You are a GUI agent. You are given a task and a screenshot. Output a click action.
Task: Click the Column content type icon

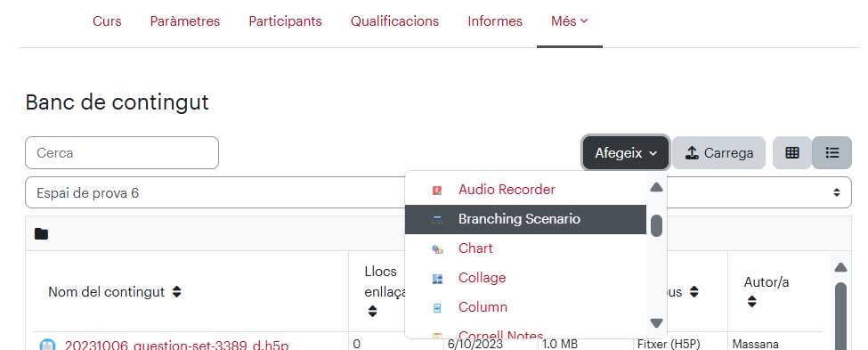pos(437,307)
